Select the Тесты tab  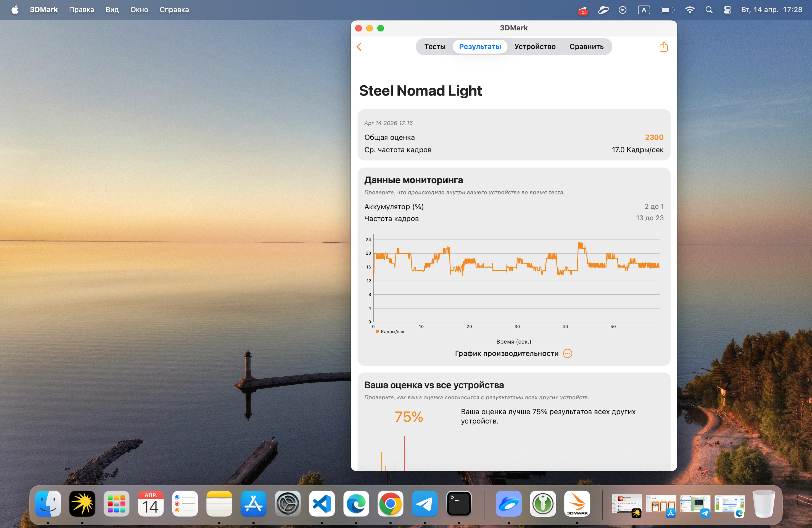point(435,47)
